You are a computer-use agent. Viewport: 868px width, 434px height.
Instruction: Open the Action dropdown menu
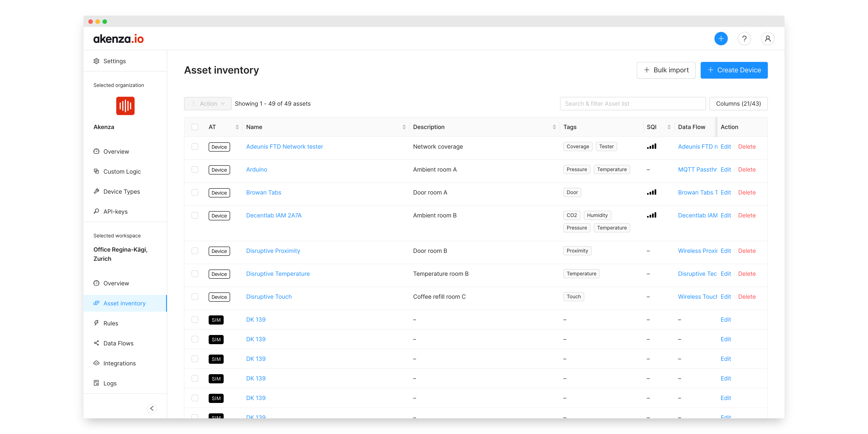pyautogui.click(x=208, y=104)
